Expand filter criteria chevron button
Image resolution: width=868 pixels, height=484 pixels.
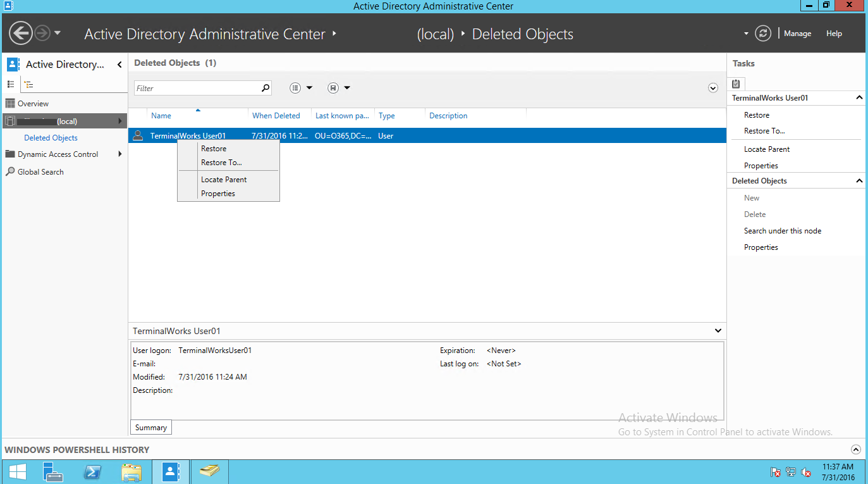coord(713,88)
